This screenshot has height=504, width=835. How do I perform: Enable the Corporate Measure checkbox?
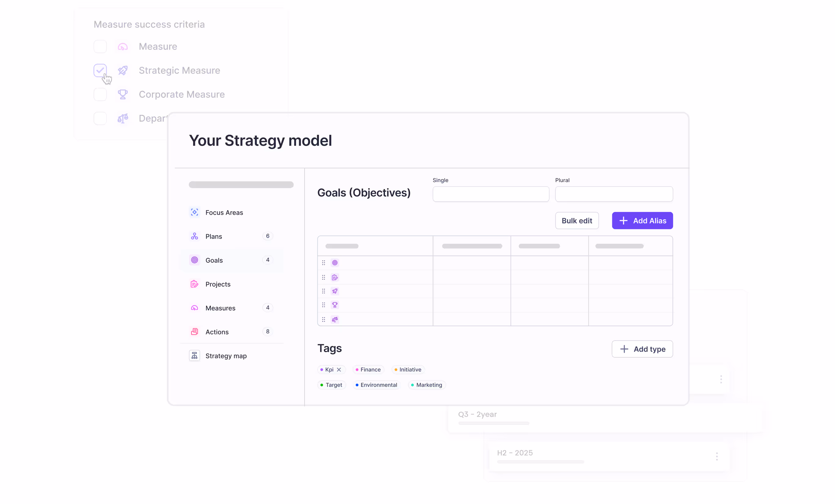click(100, 94)
